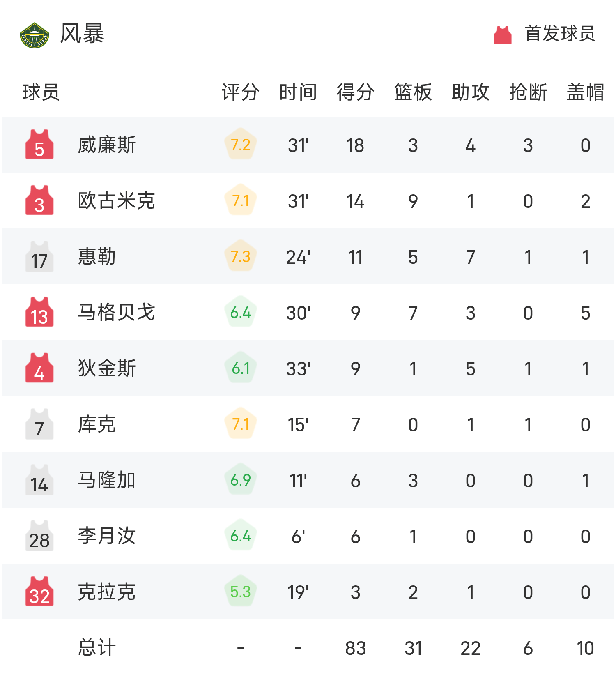Click jersey number 3 icon for 欧古米克
This screenshot has width=616, height=677.
[39, 201]
